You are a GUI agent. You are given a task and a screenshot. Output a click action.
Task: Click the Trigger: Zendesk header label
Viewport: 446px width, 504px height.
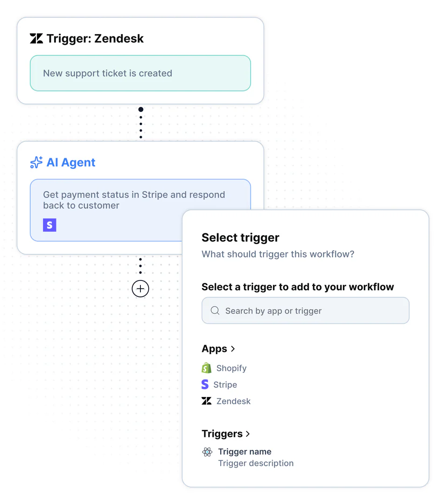click(95, 39)
